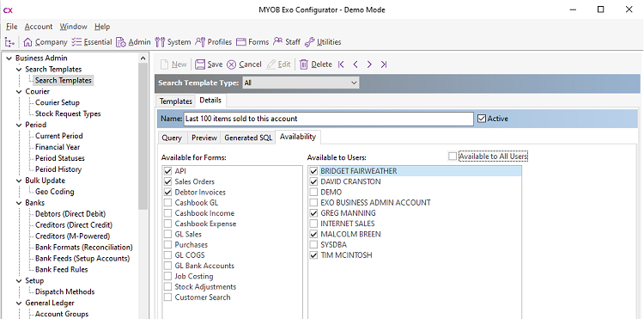This screenshot has width=644, height=319.
Task: Enable the Available to All Users checkbox
Action: coord(453,156)
